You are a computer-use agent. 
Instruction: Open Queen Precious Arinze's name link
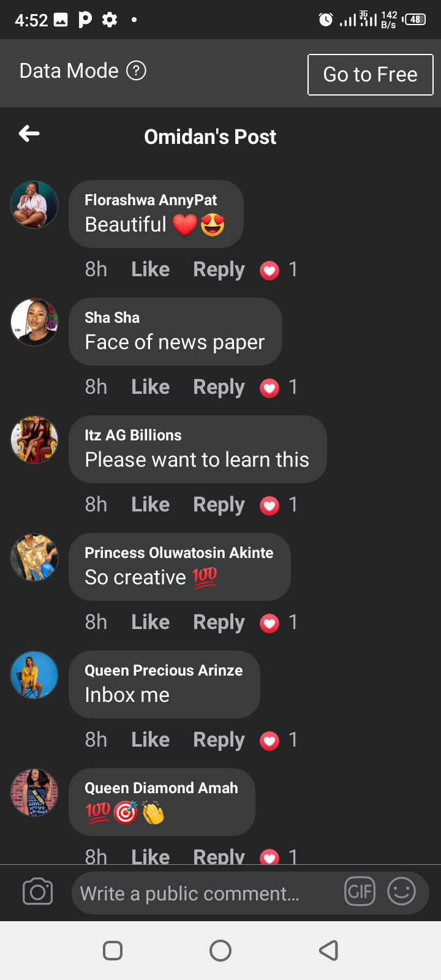coord(164,671)
